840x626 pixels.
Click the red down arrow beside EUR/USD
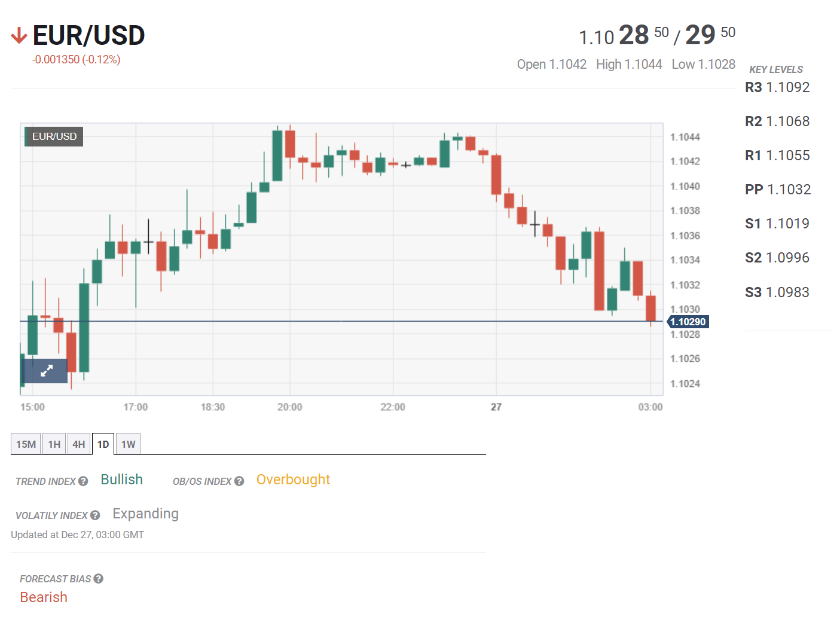(19, 36)
